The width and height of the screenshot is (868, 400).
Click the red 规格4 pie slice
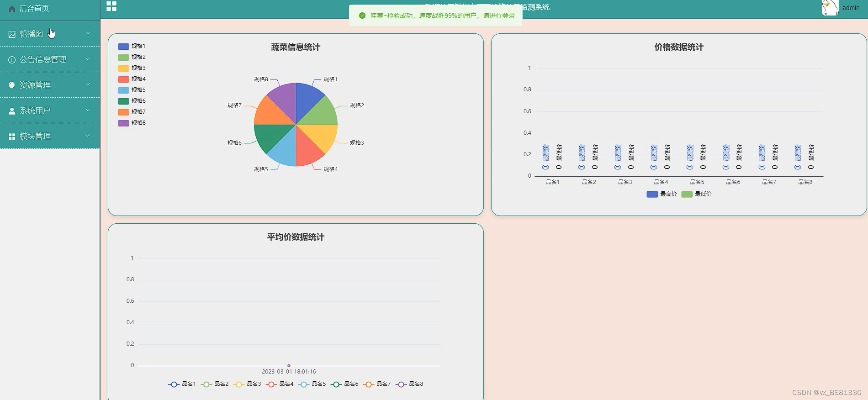coord(307,151)
